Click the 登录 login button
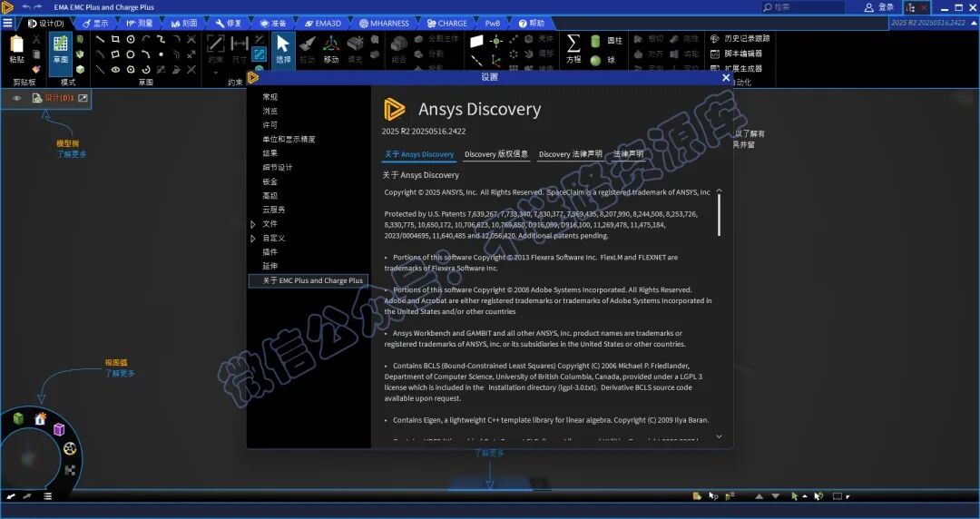980x519 pixels. click(879, 7)
